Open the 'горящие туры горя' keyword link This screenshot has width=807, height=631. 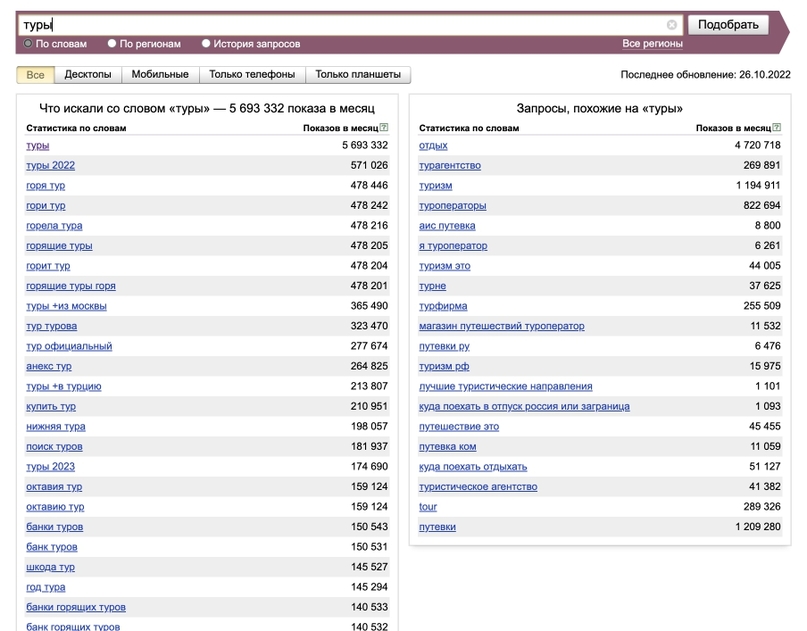pos(71,286)
